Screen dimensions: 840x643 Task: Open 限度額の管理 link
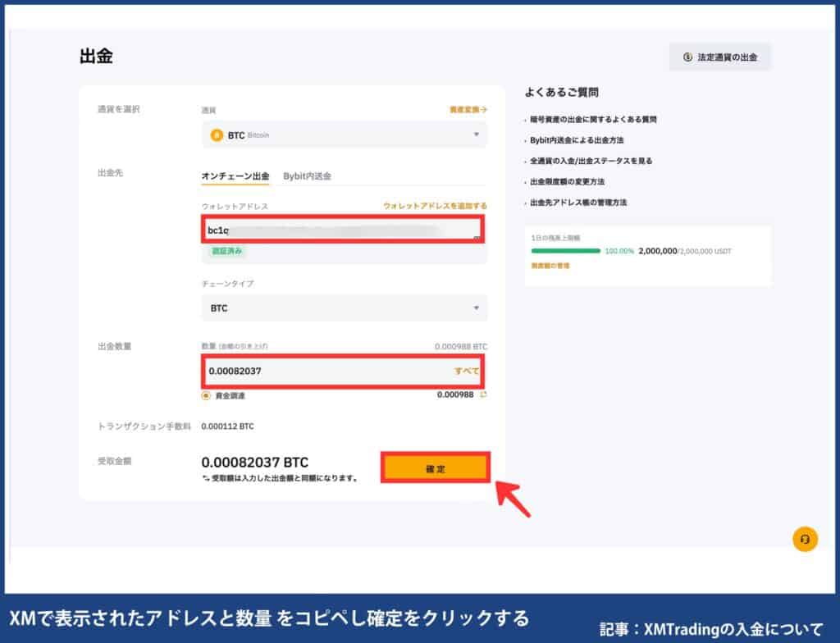(550, 266)
